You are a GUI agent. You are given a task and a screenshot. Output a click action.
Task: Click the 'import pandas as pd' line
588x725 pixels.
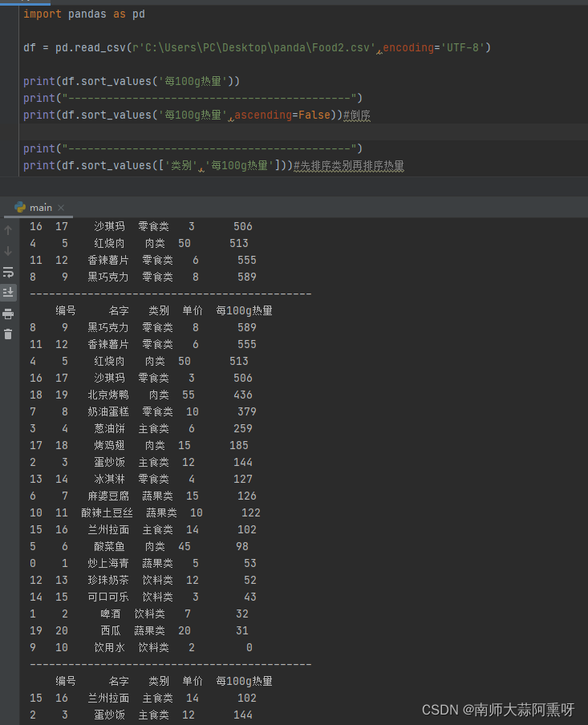[84, 14]
